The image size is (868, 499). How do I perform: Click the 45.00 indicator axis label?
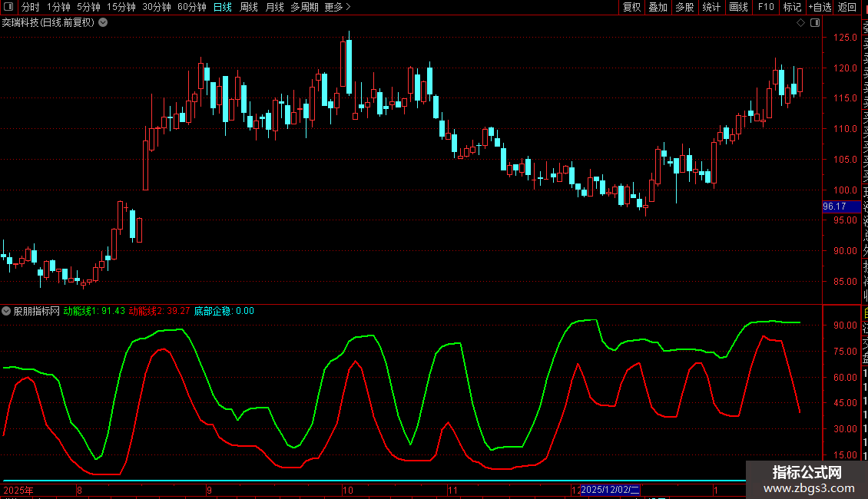click(845, 403)
